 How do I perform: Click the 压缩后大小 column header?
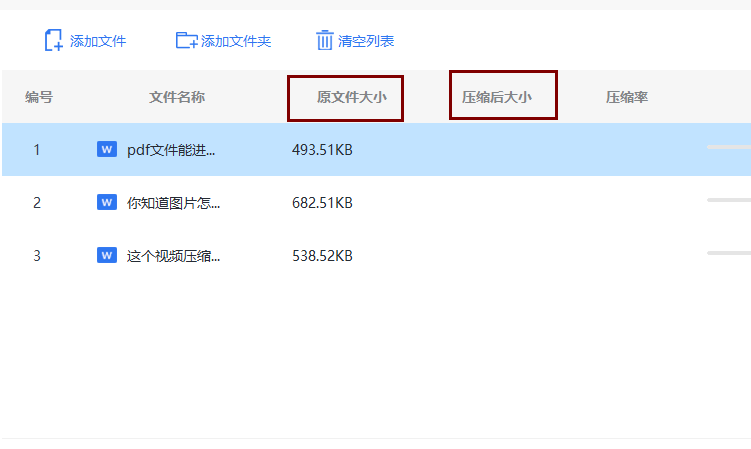(x=497, y=97)
